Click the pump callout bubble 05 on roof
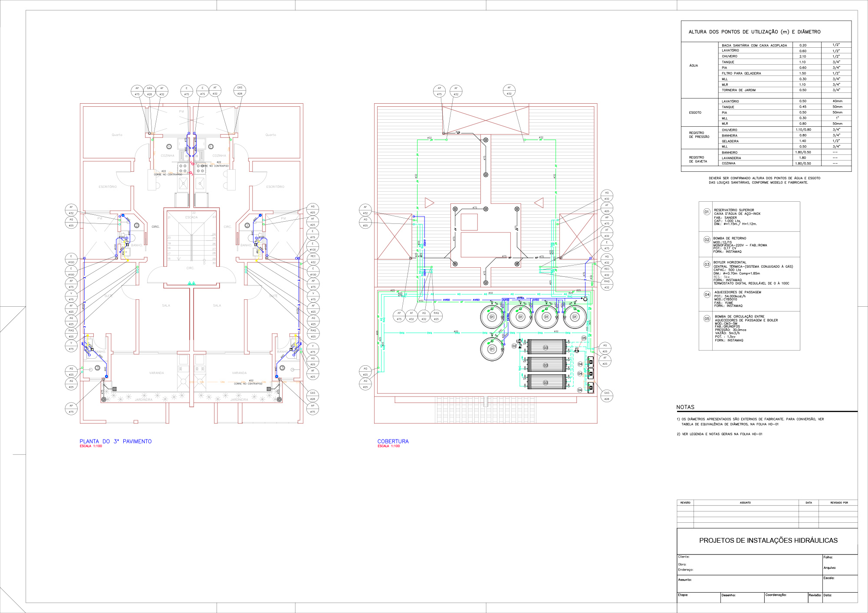Viewport: 868px width, 613px height. pyautogui.click(x=584, y=338)
